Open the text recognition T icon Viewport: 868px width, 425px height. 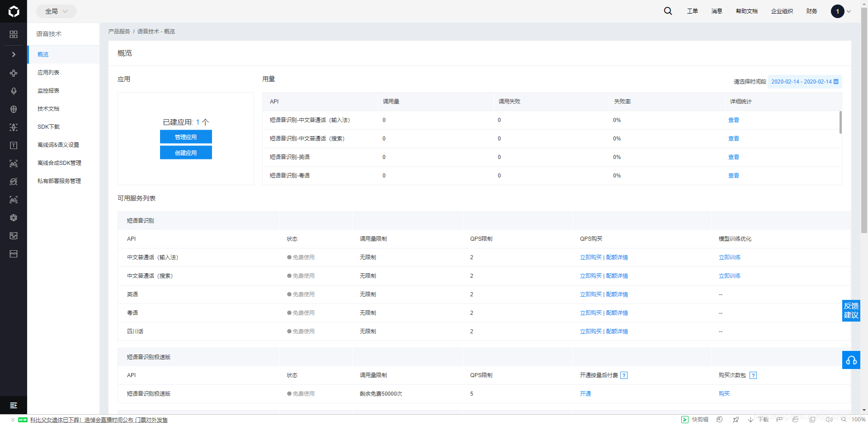pos(14,145)
